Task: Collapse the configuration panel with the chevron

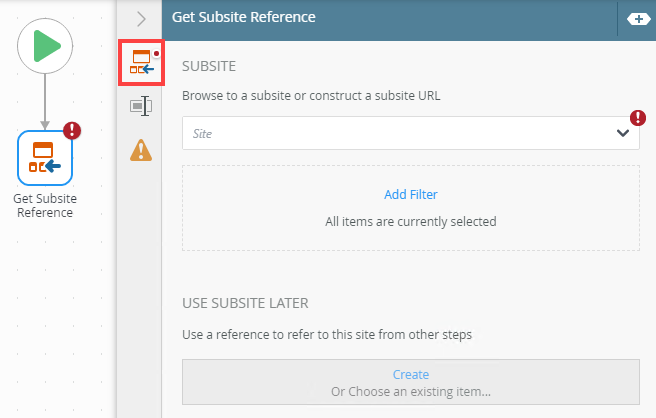Action: pos(141,18)
